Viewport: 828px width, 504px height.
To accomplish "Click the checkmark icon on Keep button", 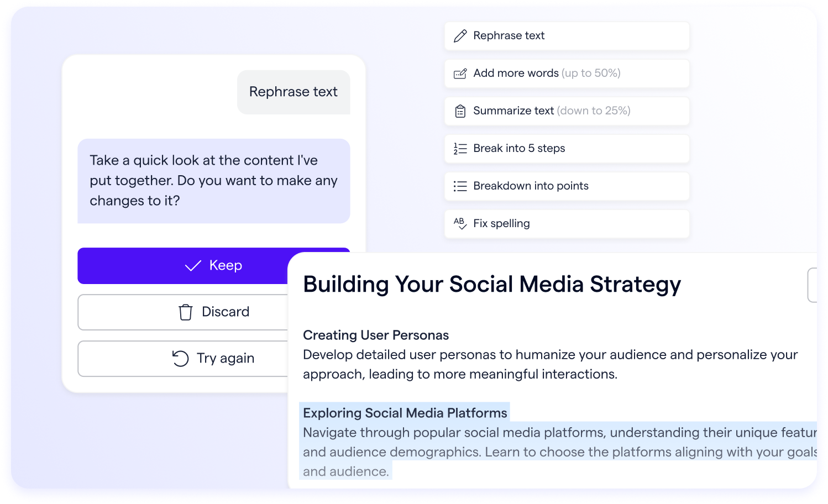I will pos(193,266).
